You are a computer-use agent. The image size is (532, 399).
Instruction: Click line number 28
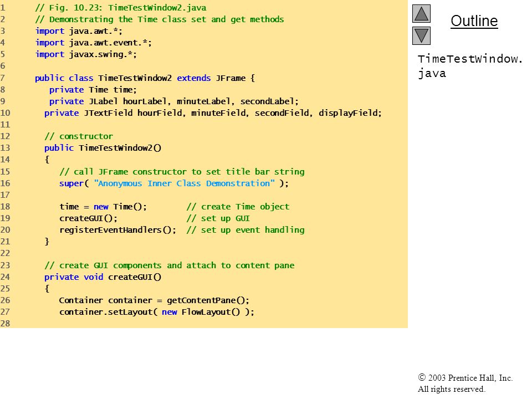click(x=5, y=324)
